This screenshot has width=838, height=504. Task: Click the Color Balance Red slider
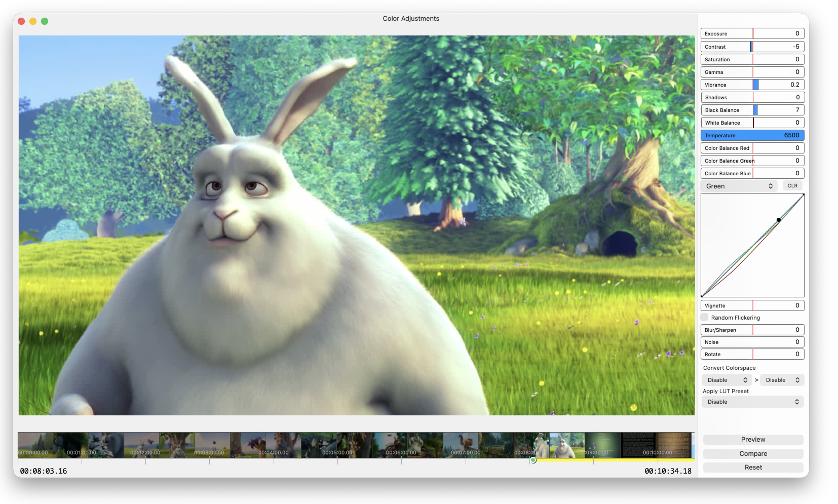point(752,148)
